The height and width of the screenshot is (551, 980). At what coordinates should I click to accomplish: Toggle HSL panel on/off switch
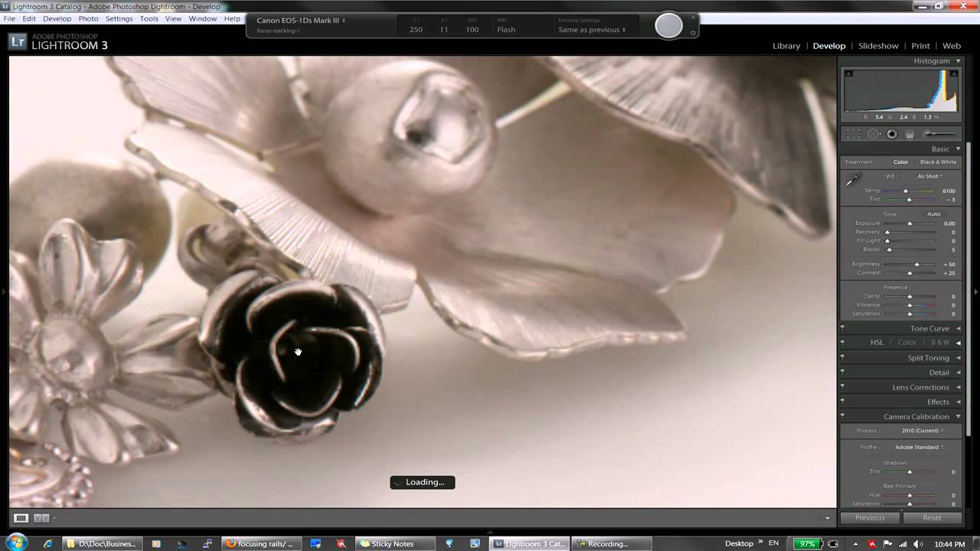tap(842, 342)
